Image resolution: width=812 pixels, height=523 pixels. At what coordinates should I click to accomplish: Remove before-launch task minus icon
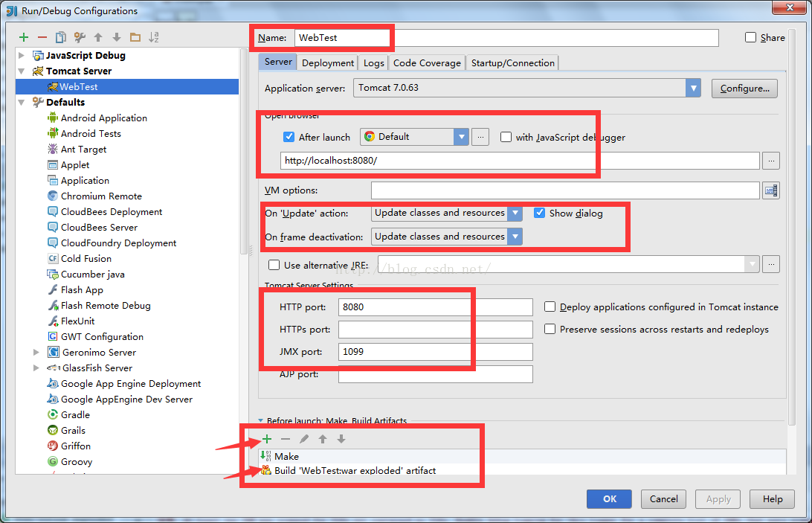(286, 439)
